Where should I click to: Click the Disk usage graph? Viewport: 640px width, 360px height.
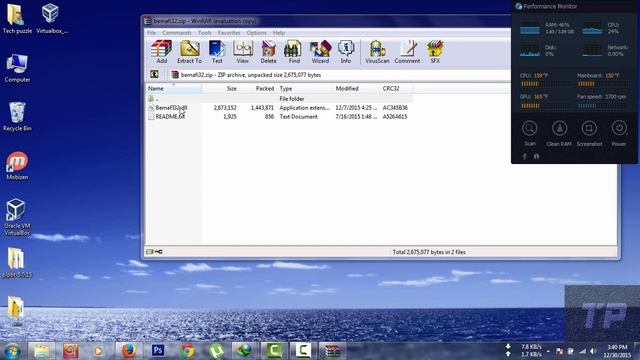pos(530,51)
